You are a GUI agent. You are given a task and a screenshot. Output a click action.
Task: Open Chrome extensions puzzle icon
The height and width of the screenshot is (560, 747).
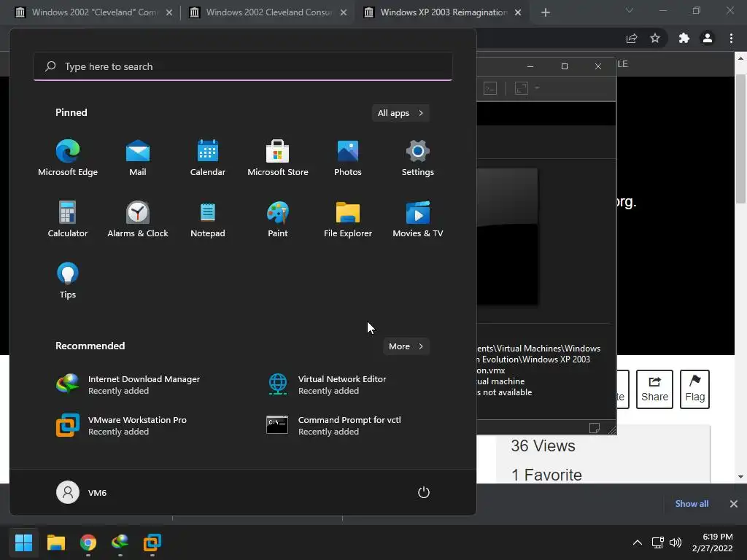pos(684,38)
